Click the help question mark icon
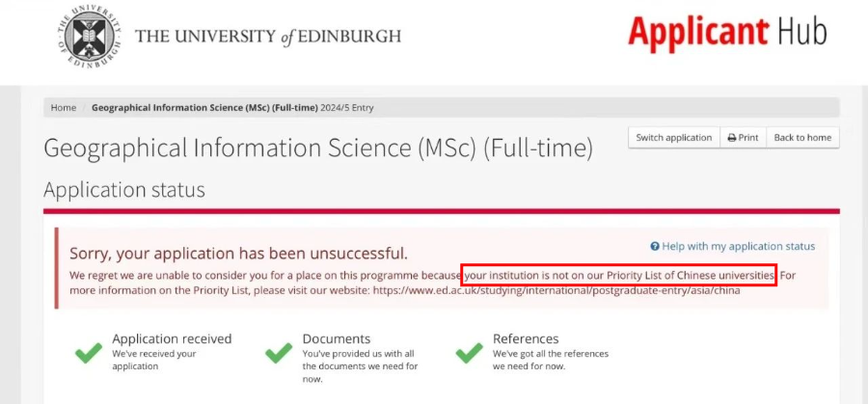 point(655,246)
